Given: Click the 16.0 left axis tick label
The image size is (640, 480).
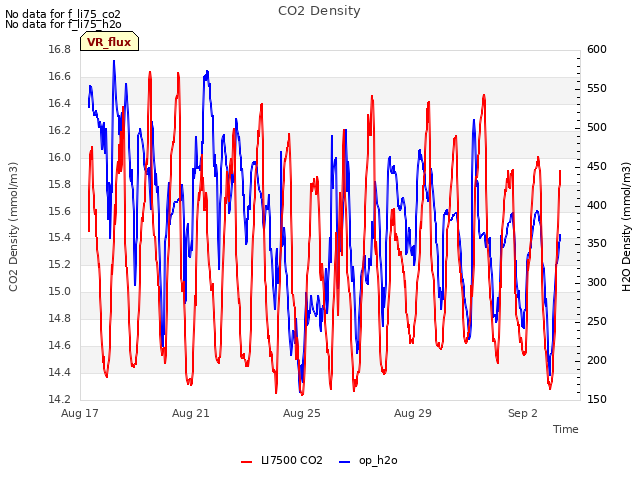Looking at the screenshot, I should (60, 158).
